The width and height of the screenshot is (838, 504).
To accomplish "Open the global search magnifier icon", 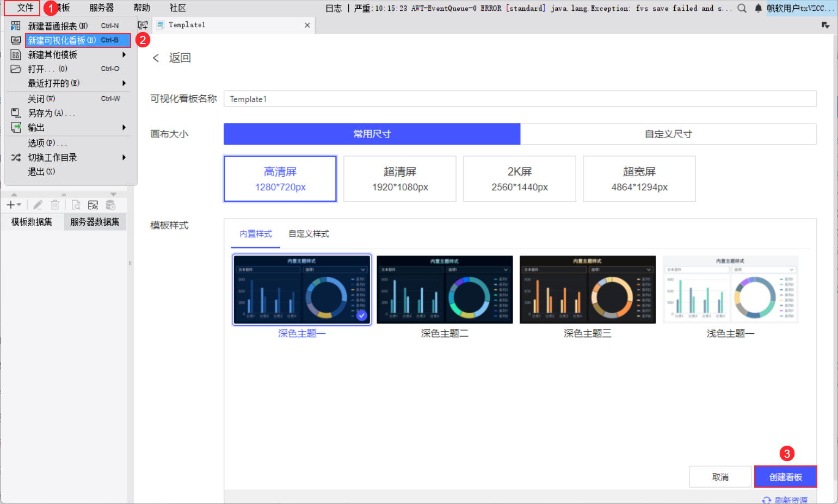I will click(742, 8).
